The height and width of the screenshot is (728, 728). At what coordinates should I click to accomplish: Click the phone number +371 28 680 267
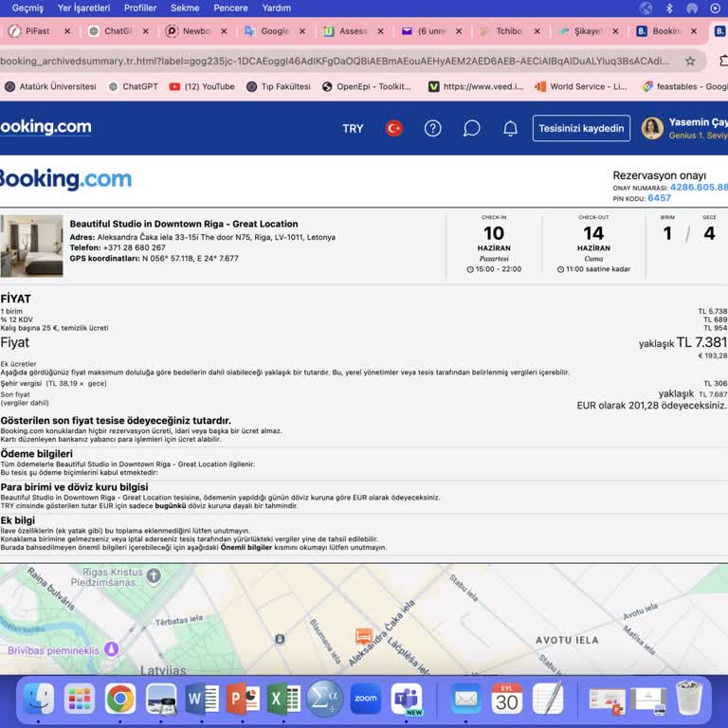click(x=135, y=247)
